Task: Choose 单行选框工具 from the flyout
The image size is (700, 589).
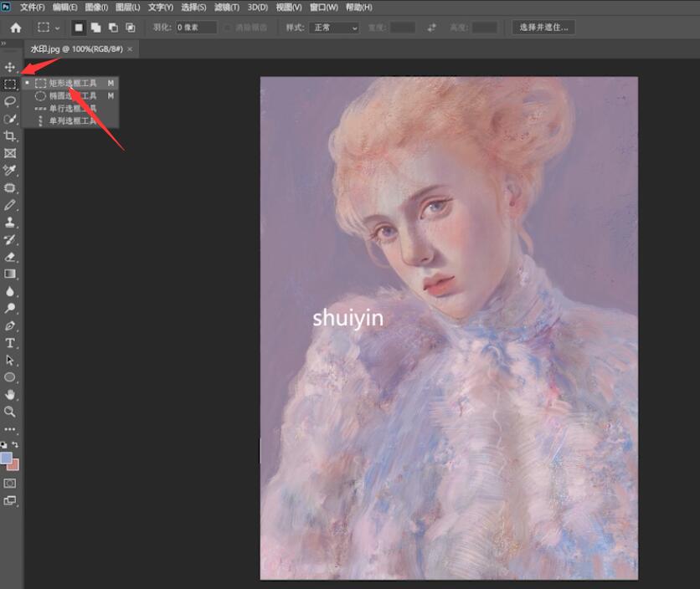Action: 71,109
